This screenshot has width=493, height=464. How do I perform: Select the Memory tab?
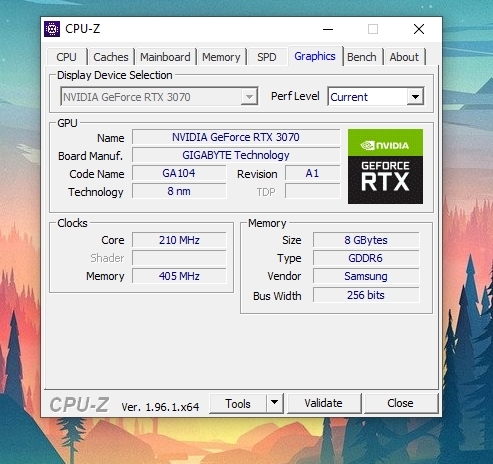click(221, 57)
